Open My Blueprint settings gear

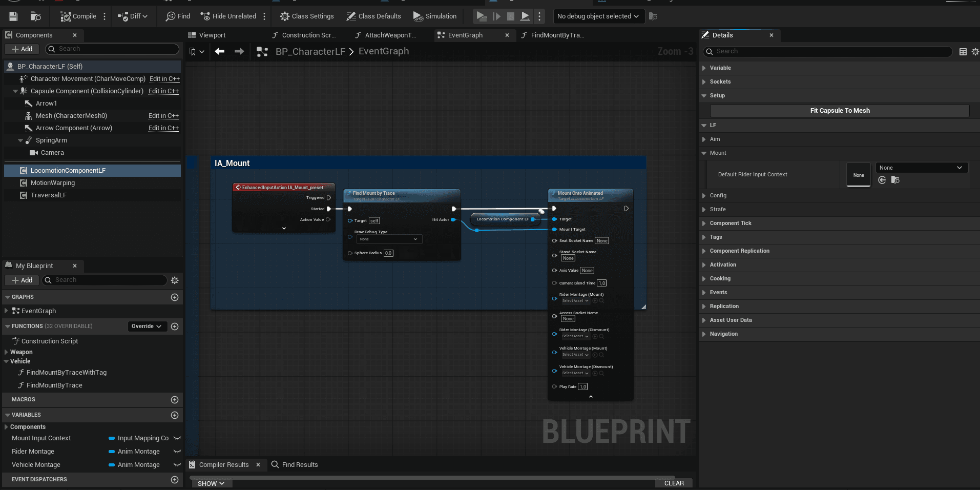[x=175, y=280]
